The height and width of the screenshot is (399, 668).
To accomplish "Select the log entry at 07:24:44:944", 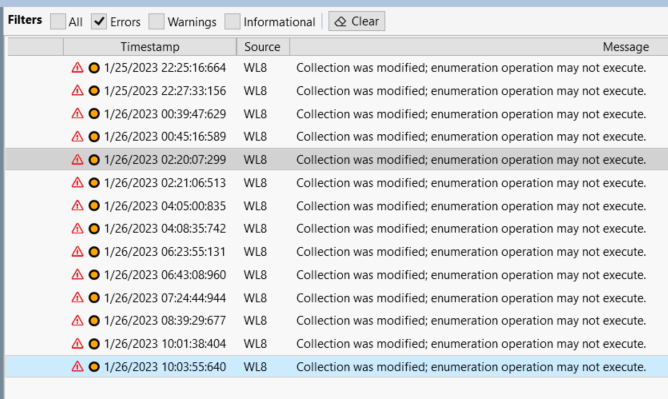I will [x=337, y=298].
